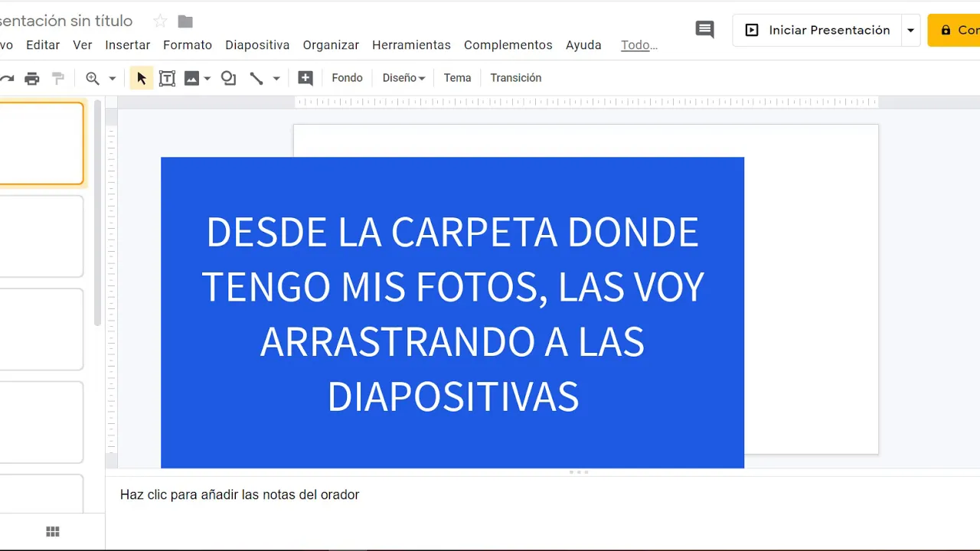Select the fourth slide thumbnail
Image resolution: width=980 pixels, height=551 pixels.
coord(41,422)
